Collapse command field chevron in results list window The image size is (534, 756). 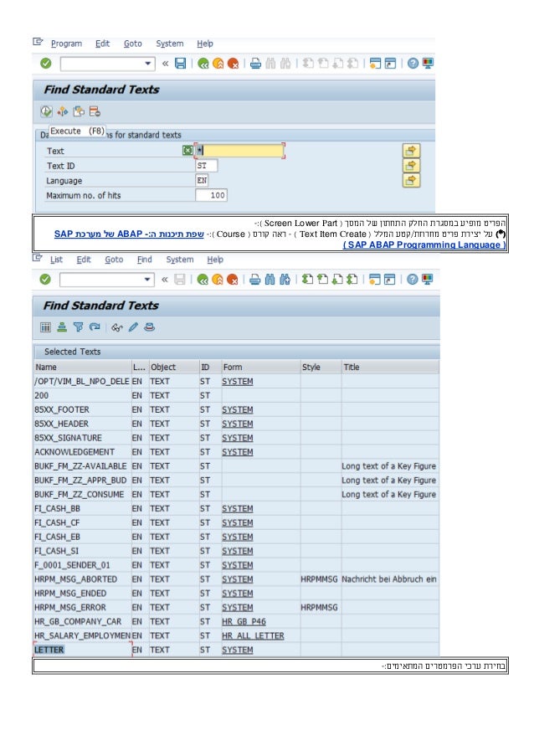(x=165, y=279)
